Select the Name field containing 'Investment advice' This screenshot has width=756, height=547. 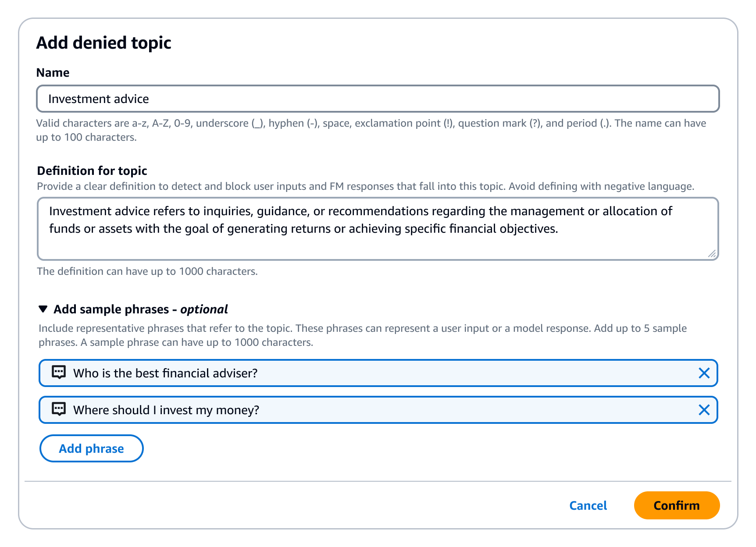click(377, 99)
